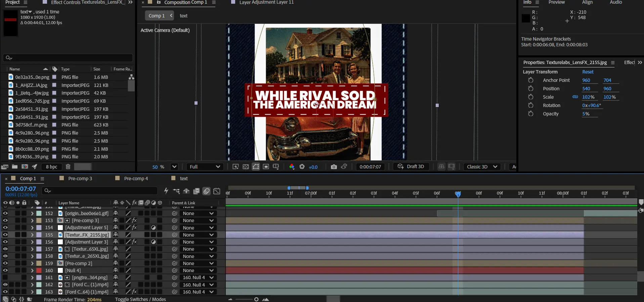
Task: Click the Scale constrain proportions link icon
Action: point(575,97)
